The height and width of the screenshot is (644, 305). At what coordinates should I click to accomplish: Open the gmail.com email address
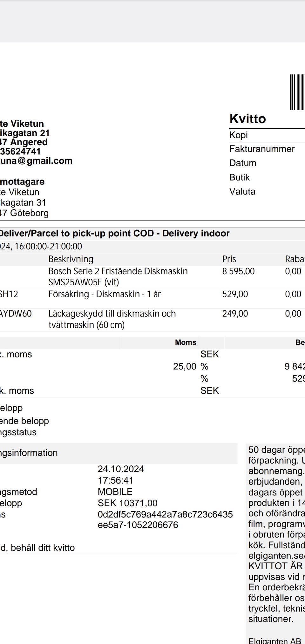coord(37,161)
